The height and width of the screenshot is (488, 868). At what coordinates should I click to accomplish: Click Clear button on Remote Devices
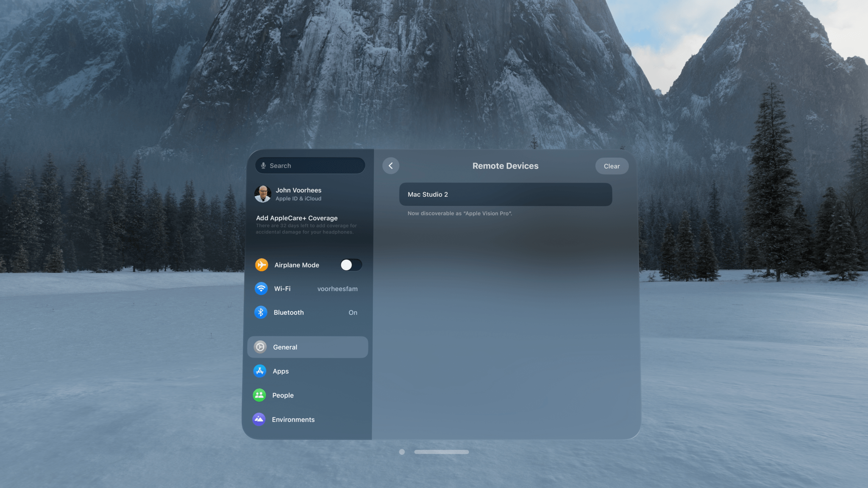(x=611, y=166)
